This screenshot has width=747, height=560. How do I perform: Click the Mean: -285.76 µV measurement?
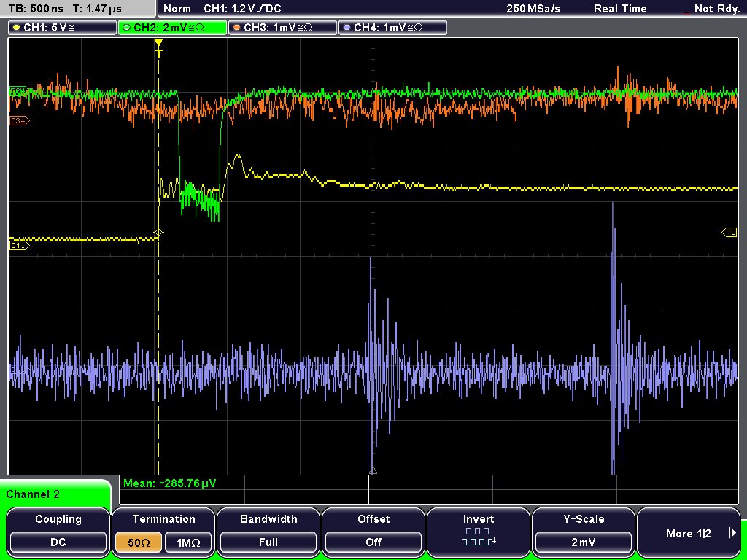pyautogui.click(x=169, y=483)
